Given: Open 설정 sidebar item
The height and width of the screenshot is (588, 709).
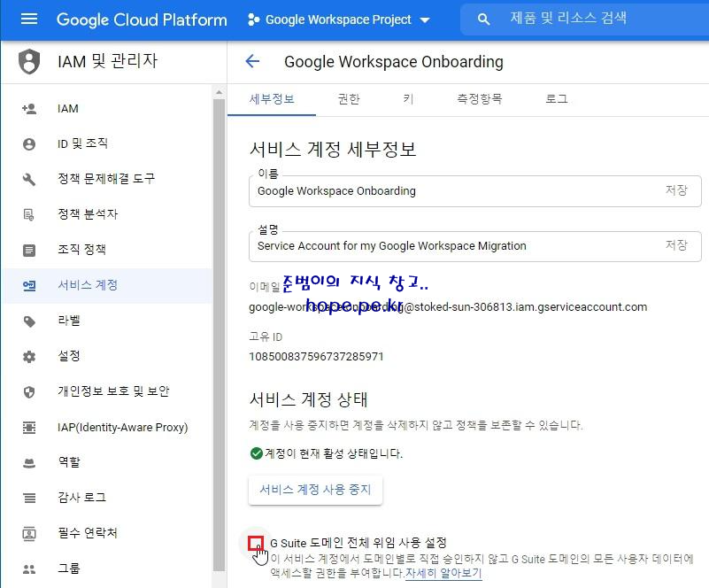Looking at the screenshot, I should (x=108, y=356).
